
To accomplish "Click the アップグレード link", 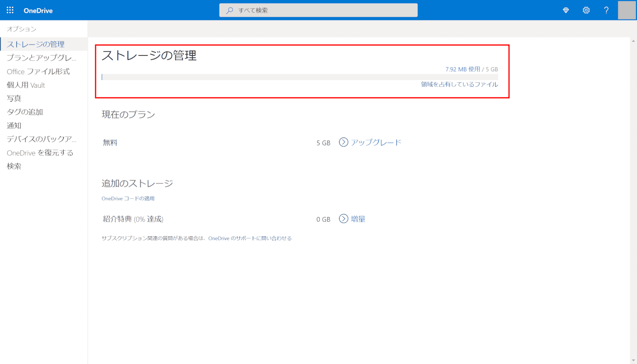I will (376, 142).
